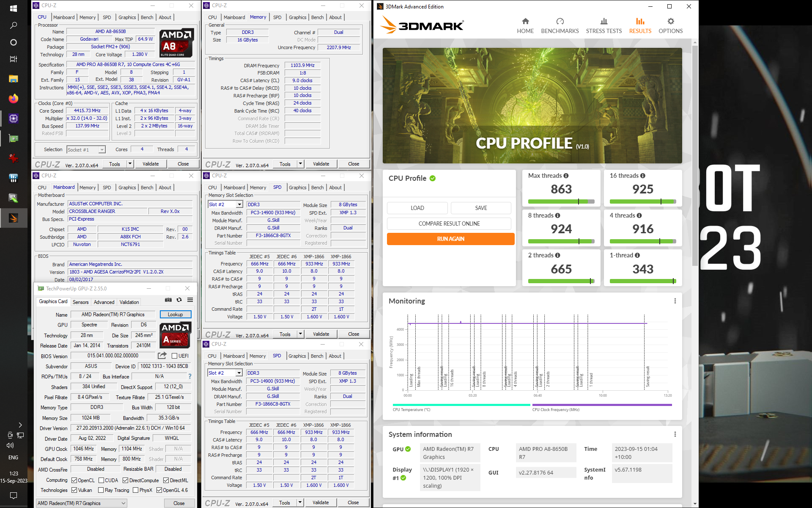Click RUN AGAIN in 3DMark

450,239
